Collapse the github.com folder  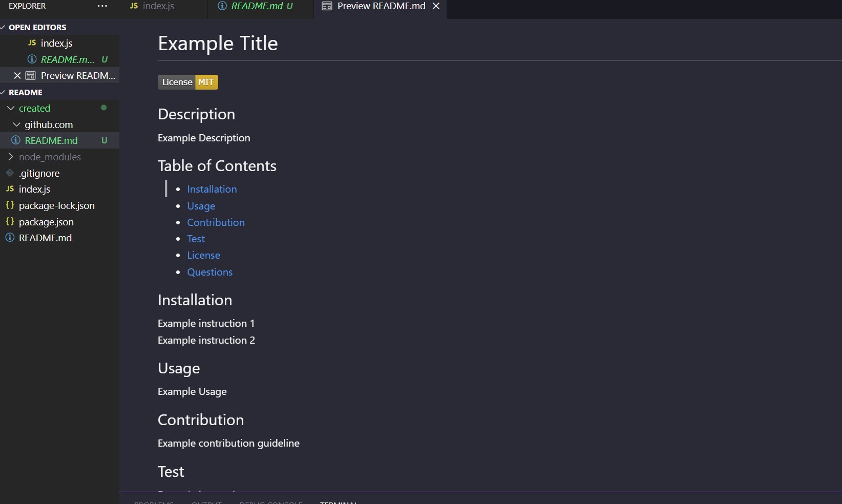coord(17,124)
